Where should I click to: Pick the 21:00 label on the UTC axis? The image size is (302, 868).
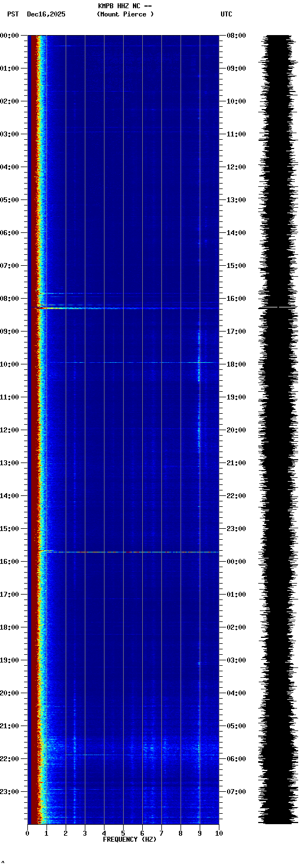[x=236, y=463]
